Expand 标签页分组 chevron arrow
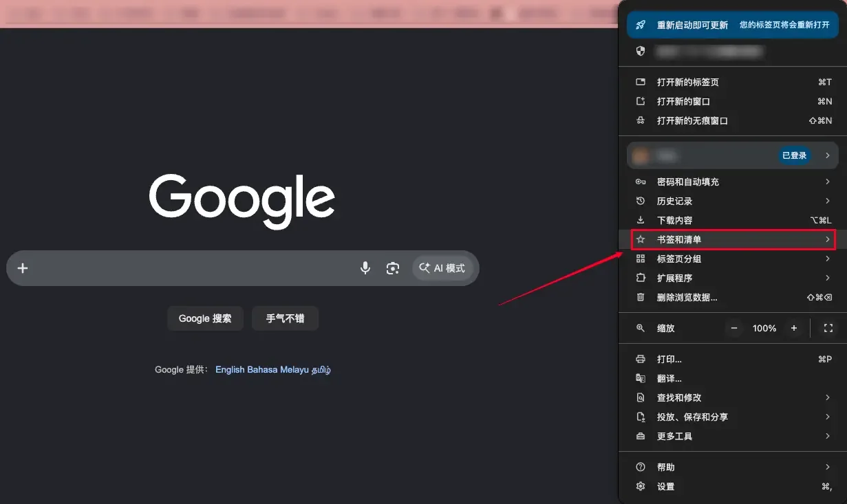The image size is (847, 504). [828, 259]
